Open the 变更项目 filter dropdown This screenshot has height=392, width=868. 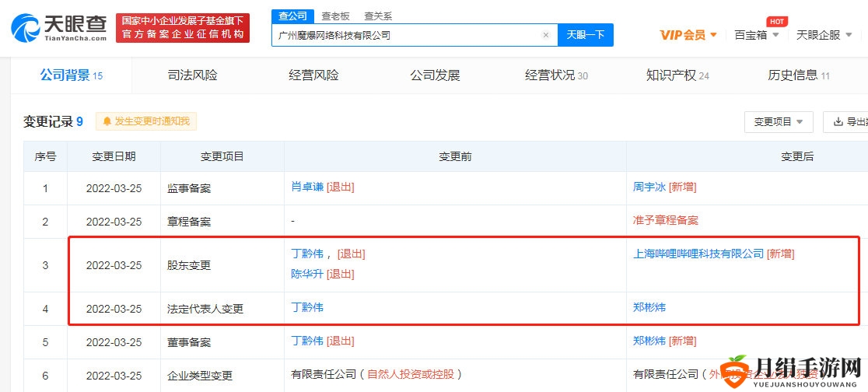pos(779,122)
